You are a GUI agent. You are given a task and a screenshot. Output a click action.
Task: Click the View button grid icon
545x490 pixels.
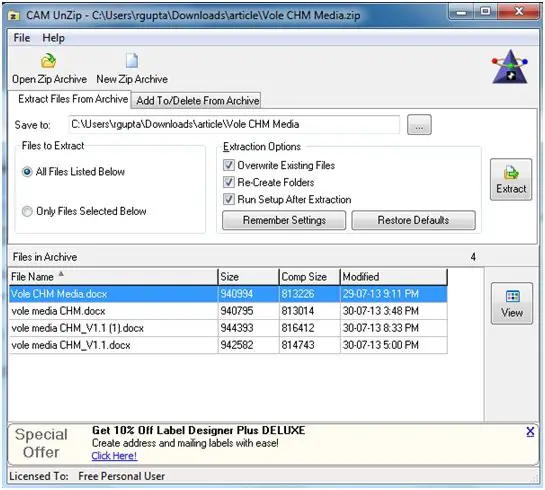pyautogui.click(x=513, y=296)
